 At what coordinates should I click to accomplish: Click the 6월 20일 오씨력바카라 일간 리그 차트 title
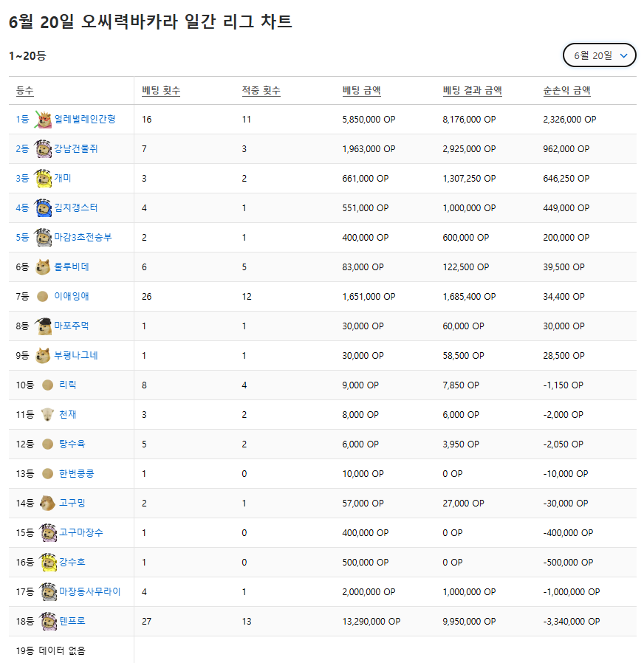coord(151,21)
